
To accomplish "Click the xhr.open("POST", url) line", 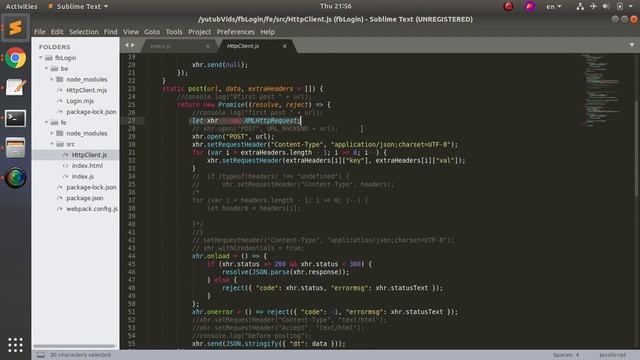I will [x=233, y=137].
